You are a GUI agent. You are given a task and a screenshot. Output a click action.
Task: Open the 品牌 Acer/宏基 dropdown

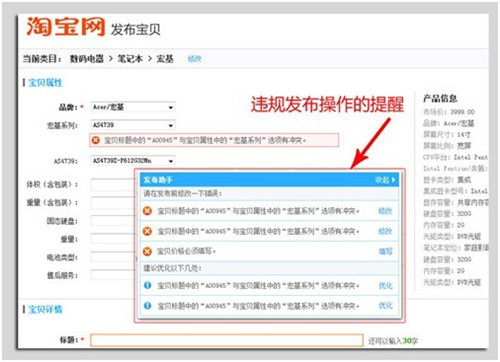pyautogui.click(x=133, y=107)
